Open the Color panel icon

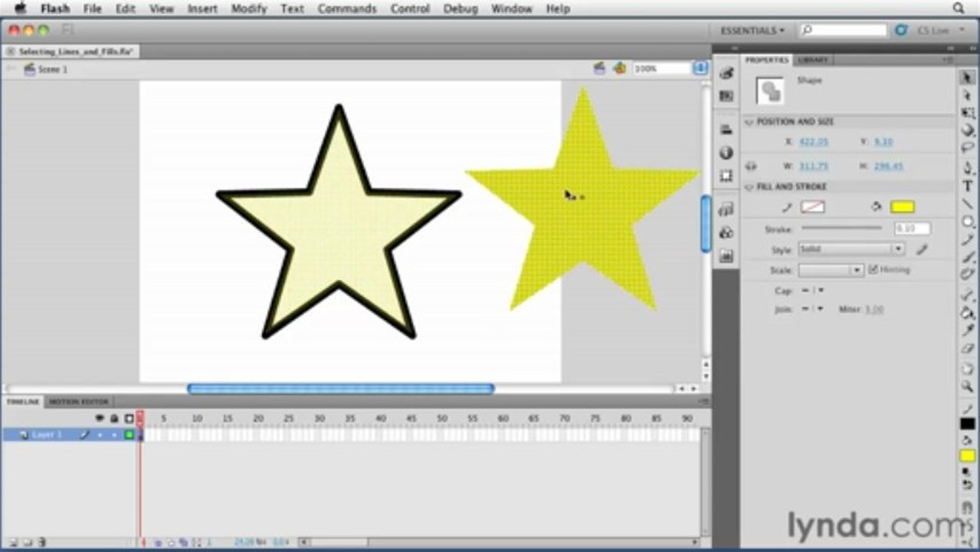pyautogui.click(x=726, y=73)
